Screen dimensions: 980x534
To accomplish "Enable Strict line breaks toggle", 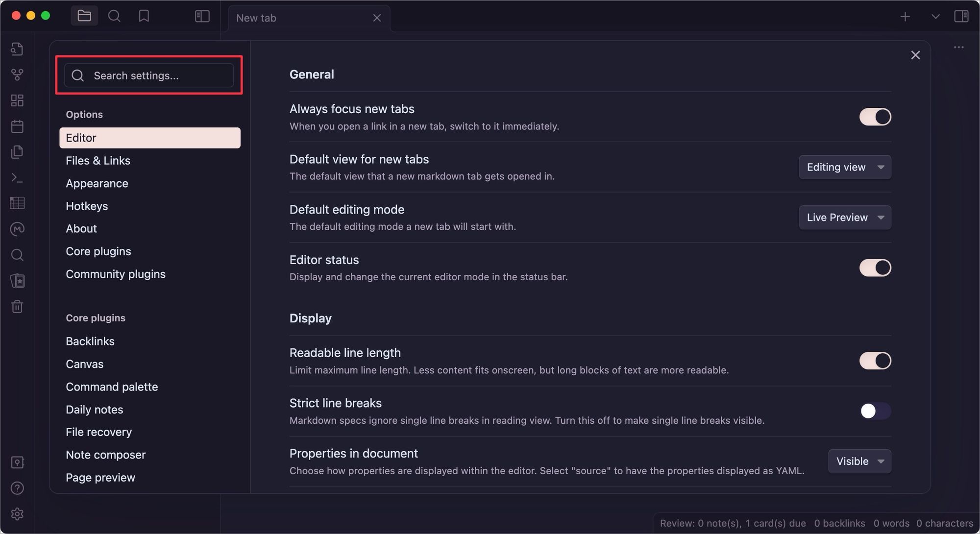I will click(x=875, y=411).
